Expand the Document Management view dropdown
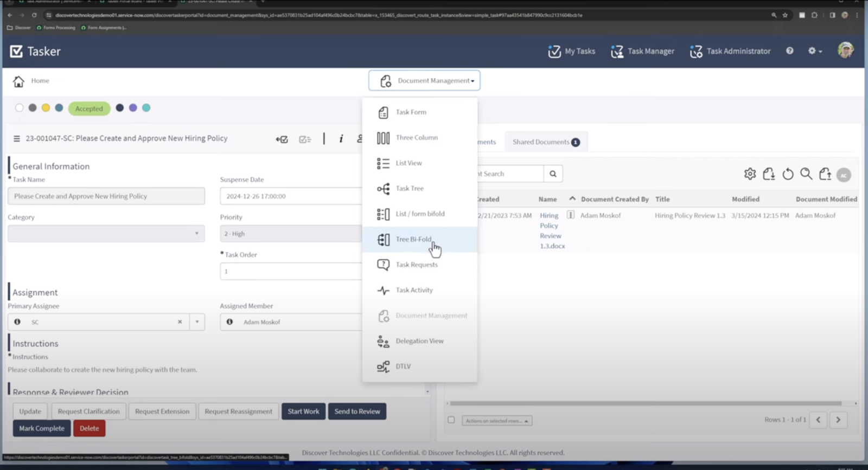 (424, 81)
